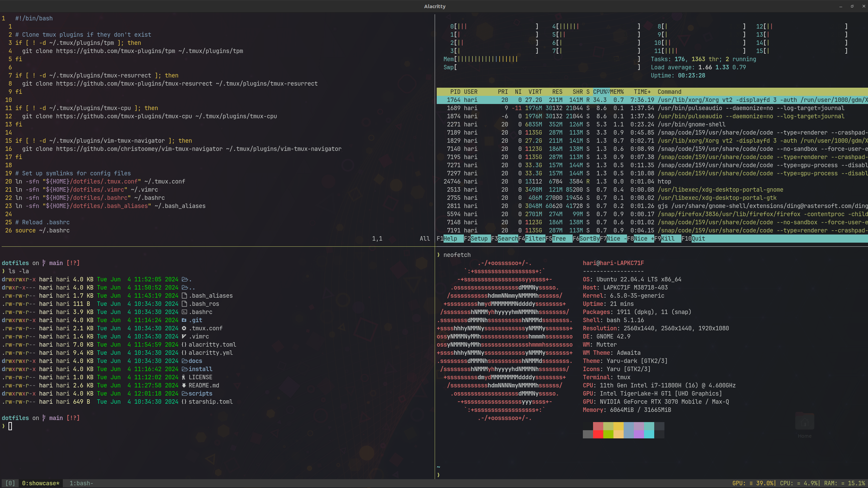The width and height of the screenshot is (868, 488).
Task: Click the Load average values in htop
Action: (x=722, y=67)
